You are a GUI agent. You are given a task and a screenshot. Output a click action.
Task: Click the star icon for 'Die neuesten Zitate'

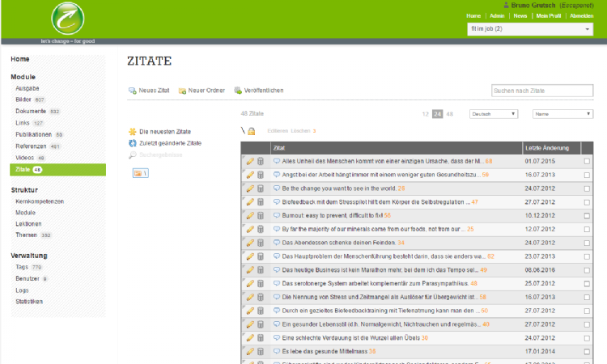point(133,131)
